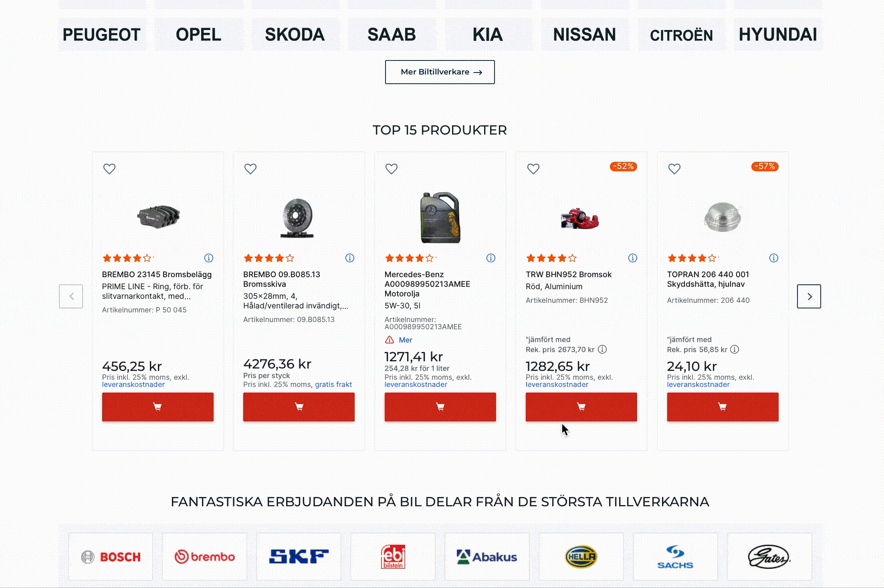Go to previous products in carousel

pyautogui.click(x=71, y=296)
